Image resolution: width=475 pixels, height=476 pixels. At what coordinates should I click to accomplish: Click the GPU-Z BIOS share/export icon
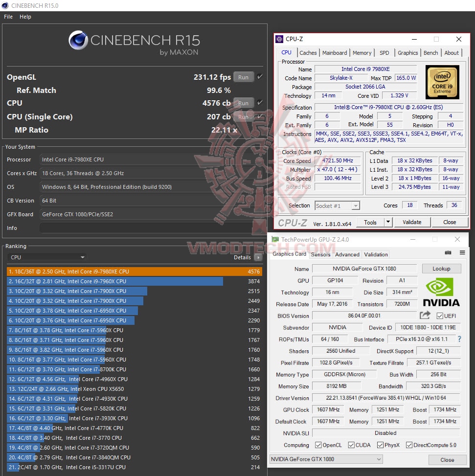coord(425,316)
